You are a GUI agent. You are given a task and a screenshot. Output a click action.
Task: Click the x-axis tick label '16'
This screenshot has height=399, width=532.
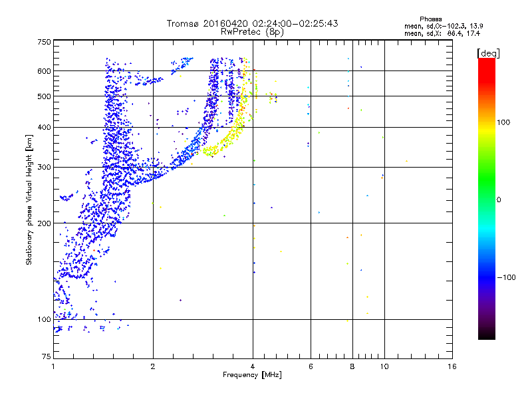pos(452,366)
